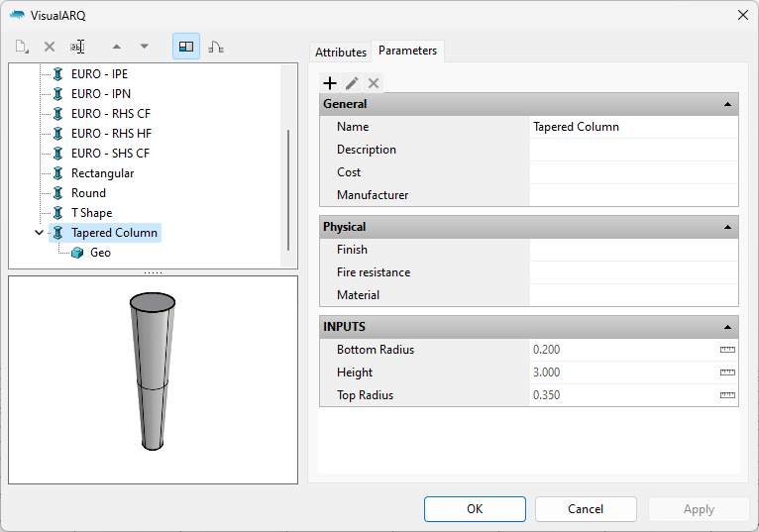Collapse the Physical section
The image size is (759, 532).
(727, 227)
